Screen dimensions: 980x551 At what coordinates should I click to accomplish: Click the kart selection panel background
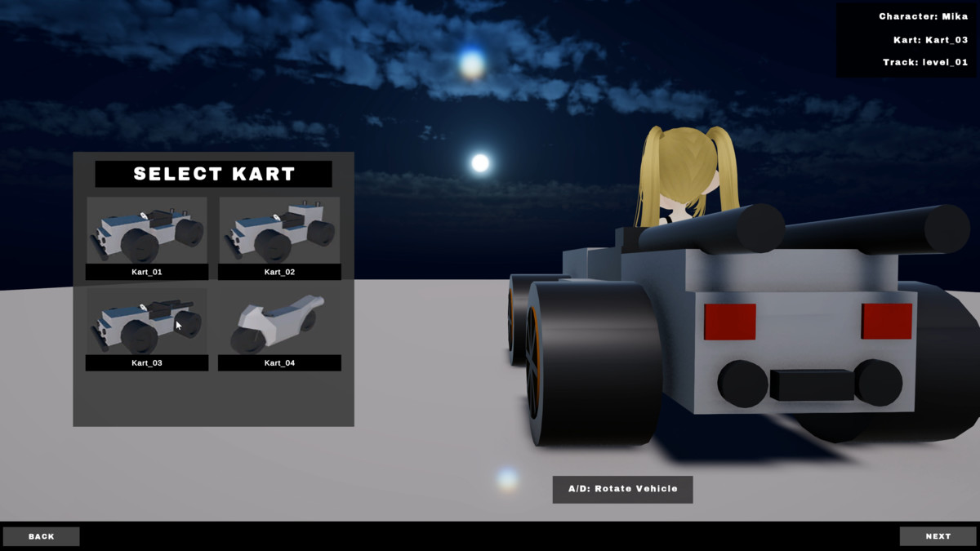(214, 400)
